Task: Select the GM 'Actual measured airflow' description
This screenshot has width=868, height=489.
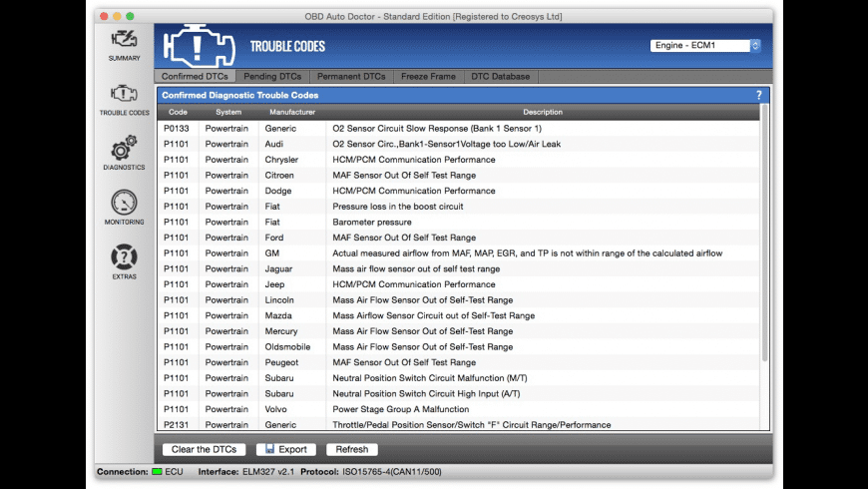Action: pos(527,253)
